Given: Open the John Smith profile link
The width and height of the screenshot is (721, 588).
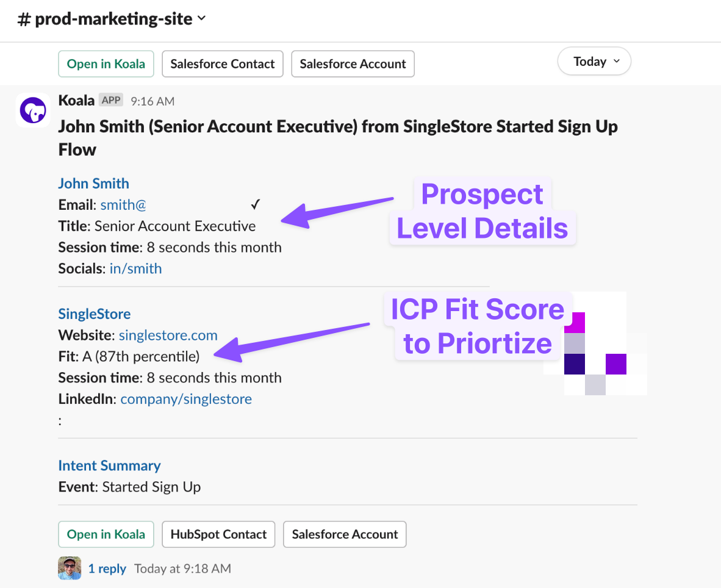Looking at the screenshot, I should coord(93,184).
